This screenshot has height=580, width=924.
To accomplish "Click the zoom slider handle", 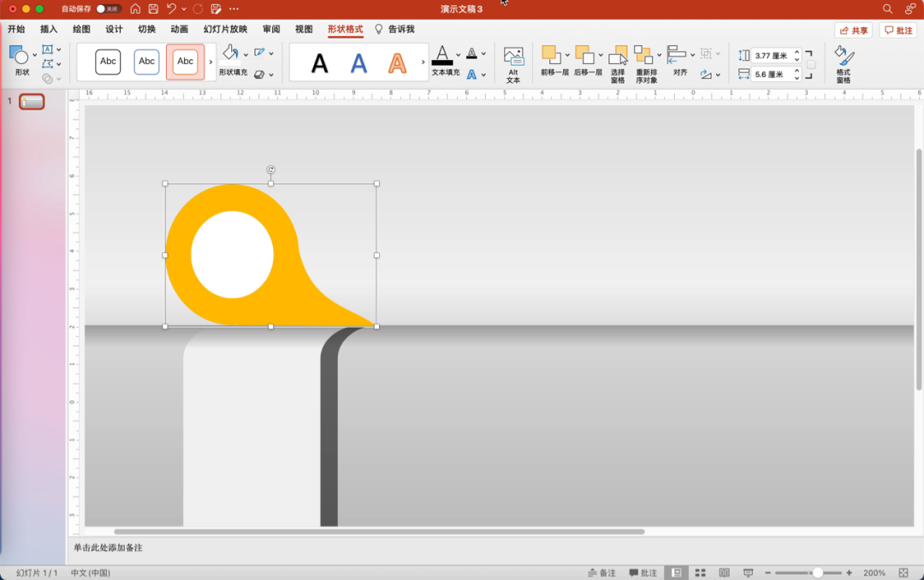I will (x=817, y=573).
